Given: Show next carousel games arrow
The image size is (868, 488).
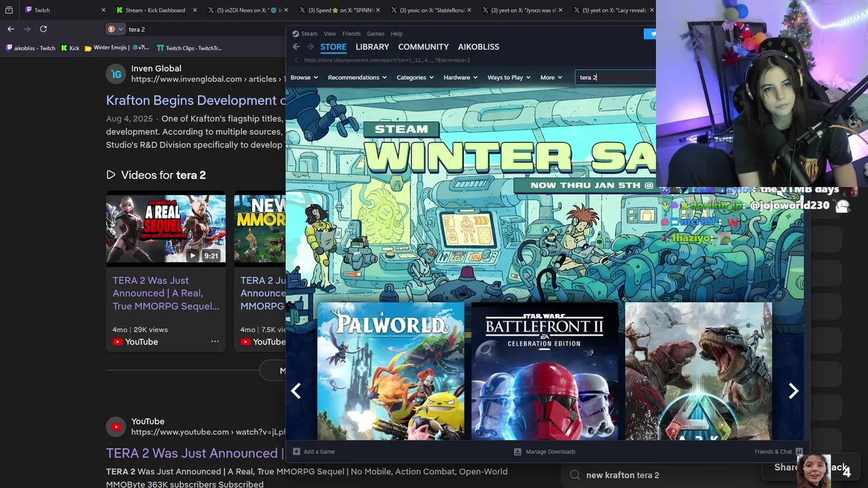Looking at the screenshot, I should coord(793,391).
